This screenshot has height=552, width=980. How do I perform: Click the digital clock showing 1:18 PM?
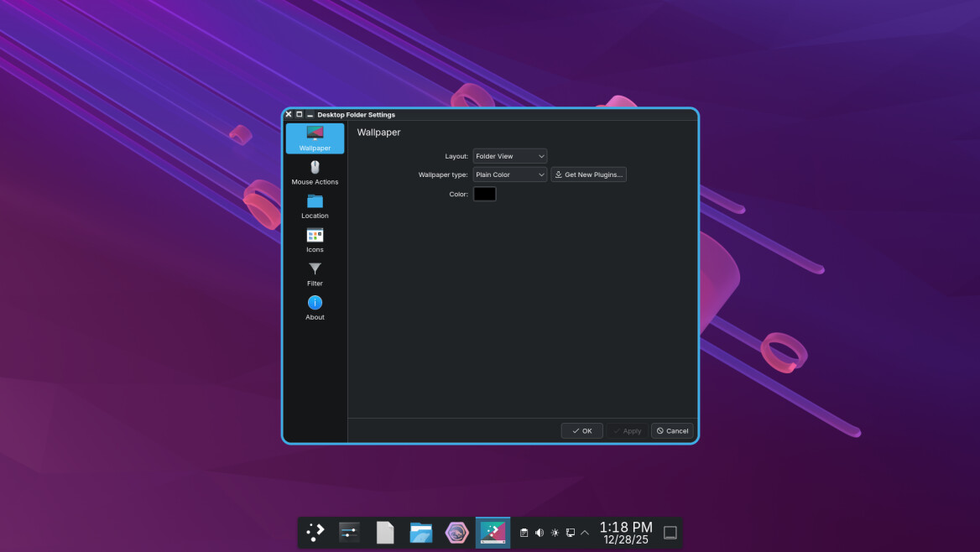[x=625, y=533]
